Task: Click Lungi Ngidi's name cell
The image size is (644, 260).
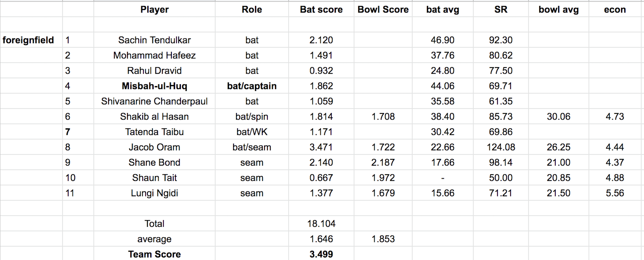Action: pyautogui.click(x=154, y=193)
